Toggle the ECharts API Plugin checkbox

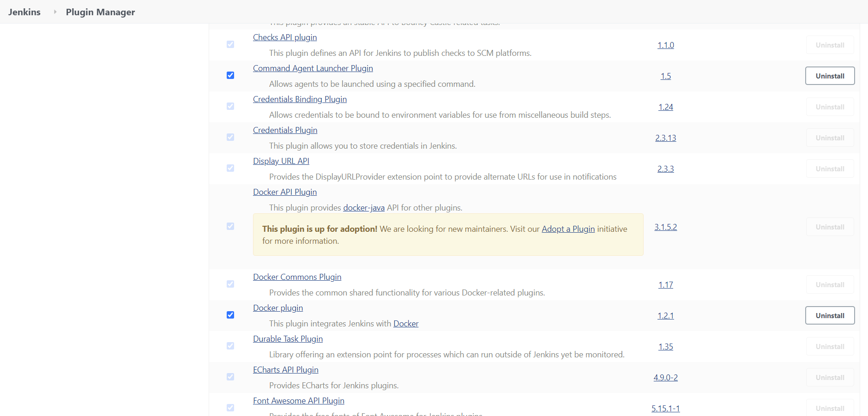click(230, 377)
